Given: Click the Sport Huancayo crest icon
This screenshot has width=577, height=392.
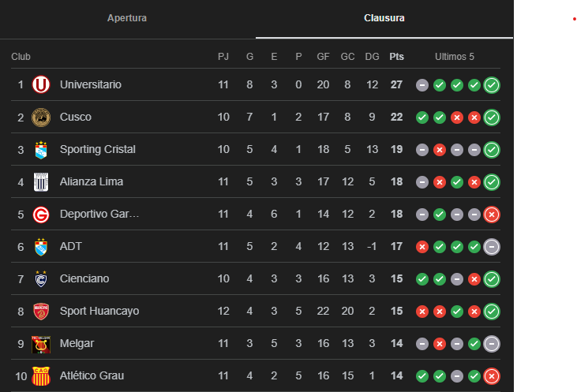Looking at the screenshot, I should point(41,311).
